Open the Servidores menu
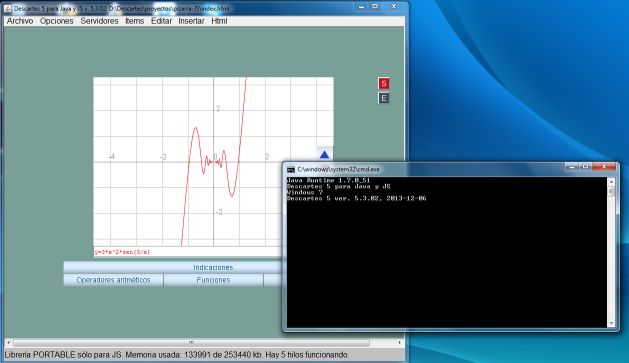This screenshot has height=363, width=629. (99, 21)
